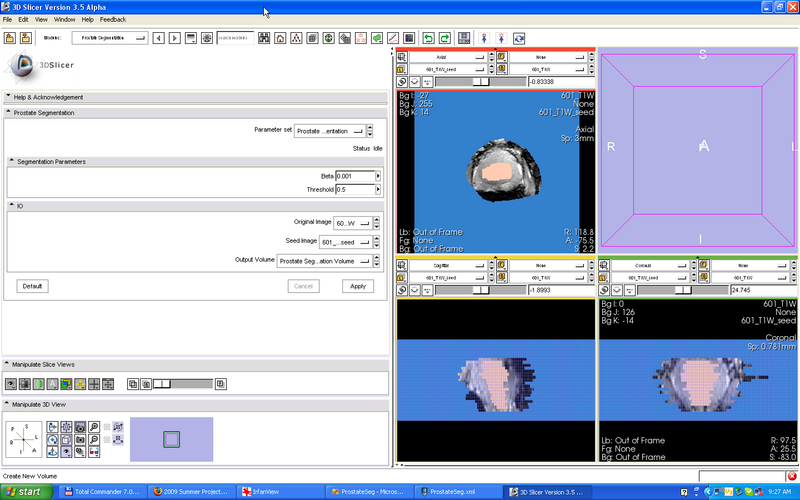Image resolution: width=800 pixels, height=500 pixels.
Task: Click the Undo arrow in toolbar
Action: [429, 38]
